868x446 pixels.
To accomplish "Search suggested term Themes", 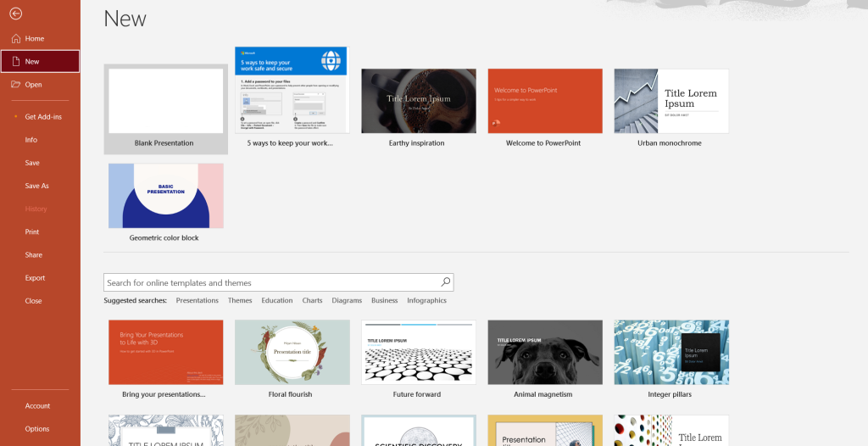I will click(x=240, y=300).
